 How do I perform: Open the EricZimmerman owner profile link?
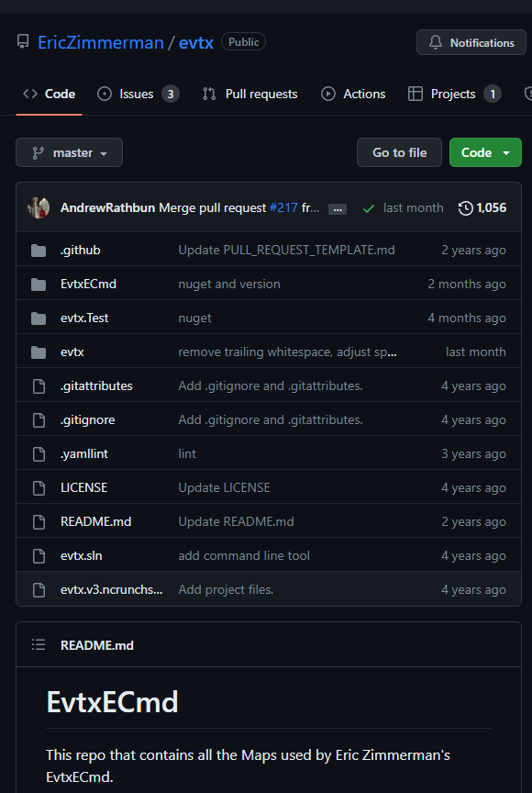[101, 42]
